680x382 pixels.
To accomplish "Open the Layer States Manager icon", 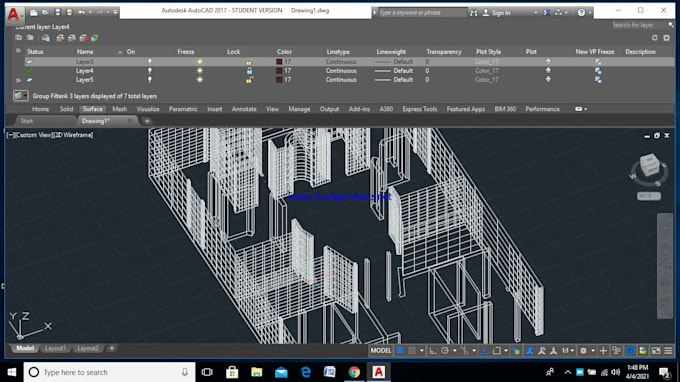I will click(x=46, y=38).
